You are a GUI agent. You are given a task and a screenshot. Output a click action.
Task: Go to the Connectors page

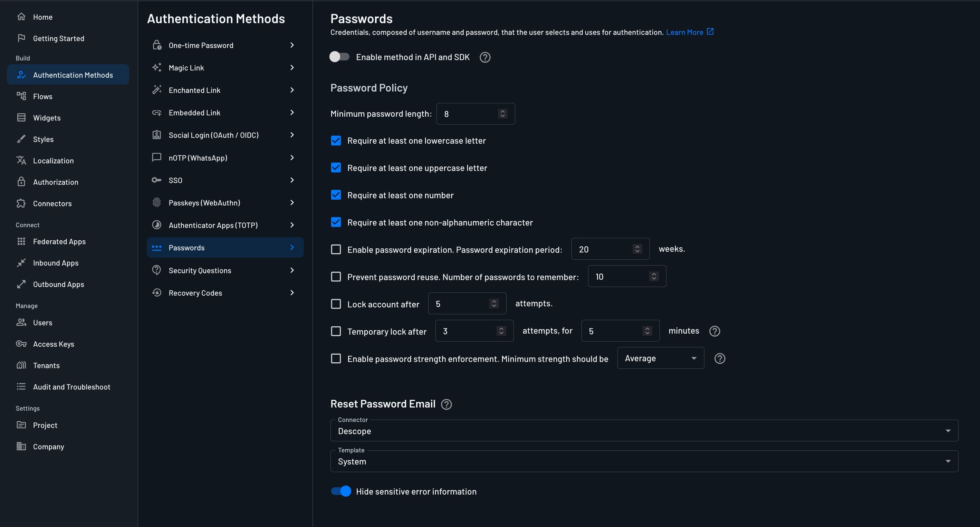click(x=52, y=203)
